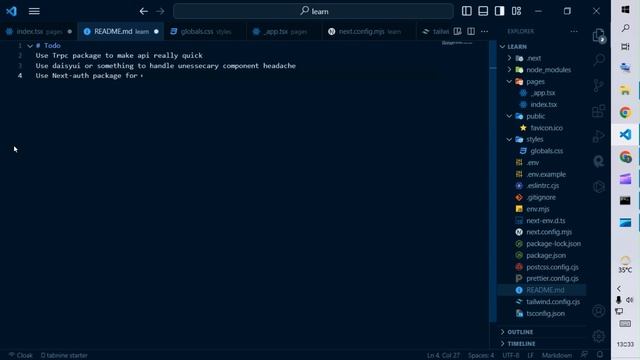Image resolution: width=640 pixels, height=360 pixels.
Task: Click the Cloak status bar item
Action: coord(21,355)
